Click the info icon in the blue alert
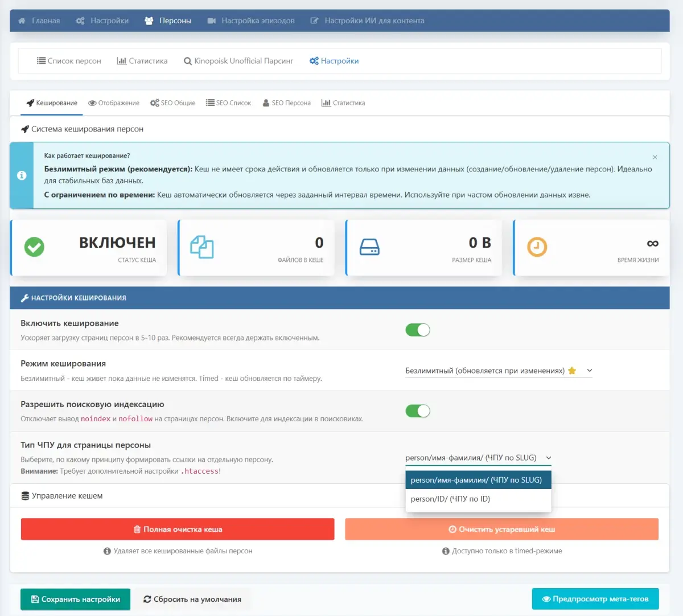683x616 pixels. click(22, 175)
